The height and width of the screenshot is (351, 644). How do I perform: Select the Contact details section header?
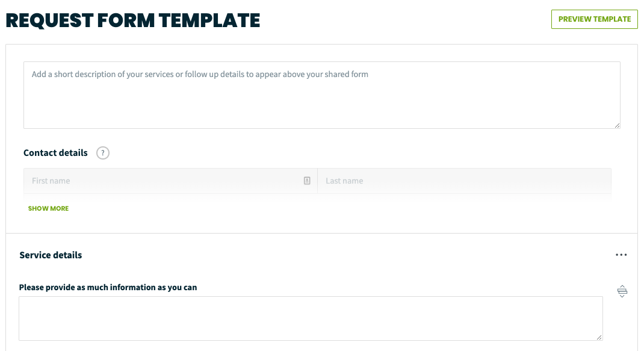click(55, 152)
